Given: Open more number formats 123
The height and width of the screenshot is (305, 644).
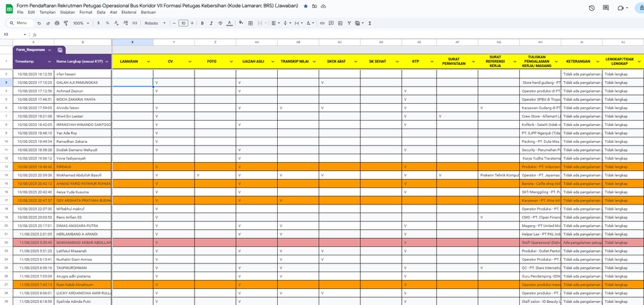Looking at the screenshot, I should [x=135, y=23].
